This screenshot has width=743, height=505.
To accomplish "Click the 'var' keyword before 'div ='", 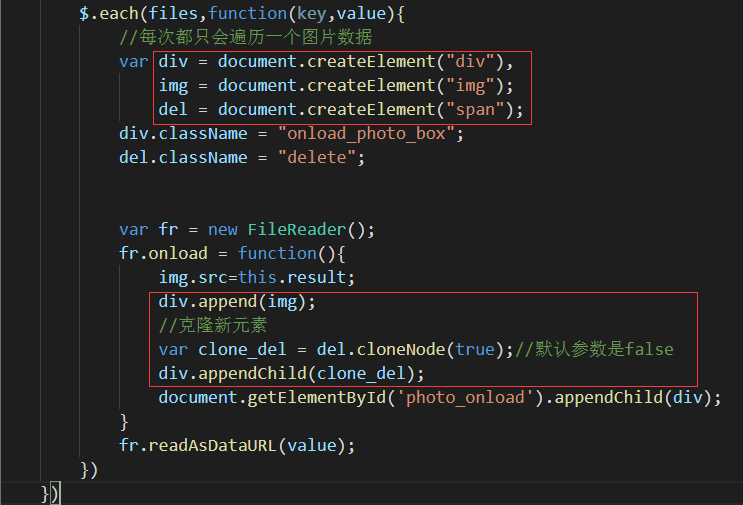I will click(134, 62).
